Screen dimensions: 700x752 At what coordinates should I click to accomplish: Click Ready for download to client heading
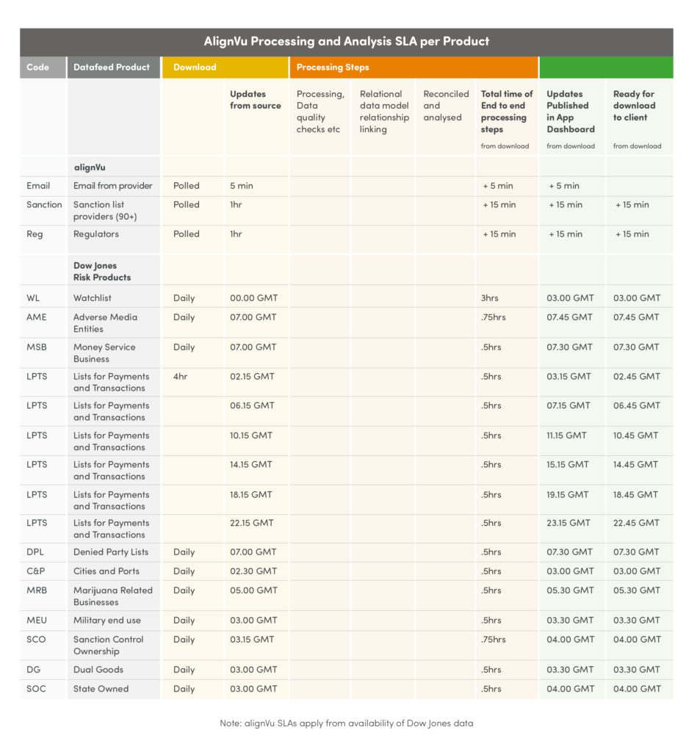(633, 106)
